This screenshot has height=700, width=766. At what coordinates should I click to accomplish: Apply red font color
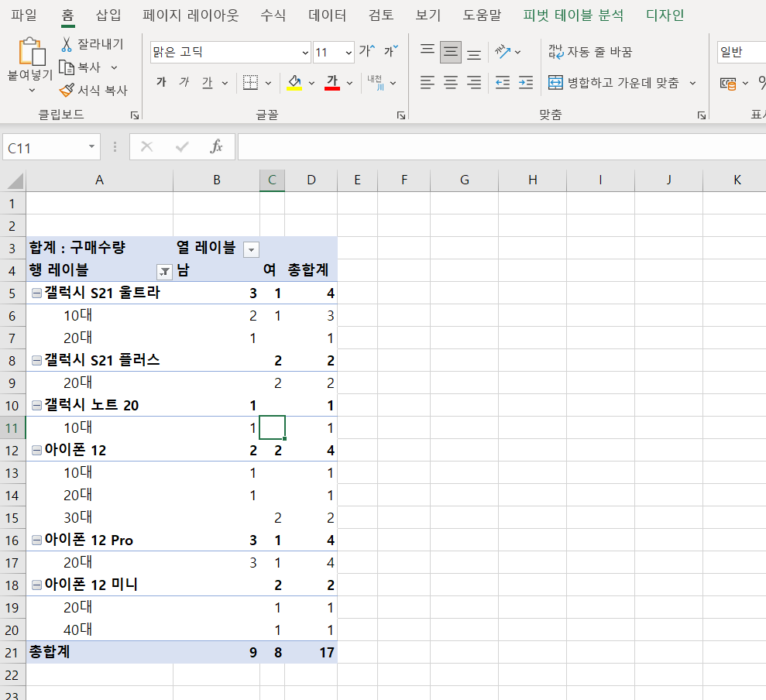[x=332, y=83]
